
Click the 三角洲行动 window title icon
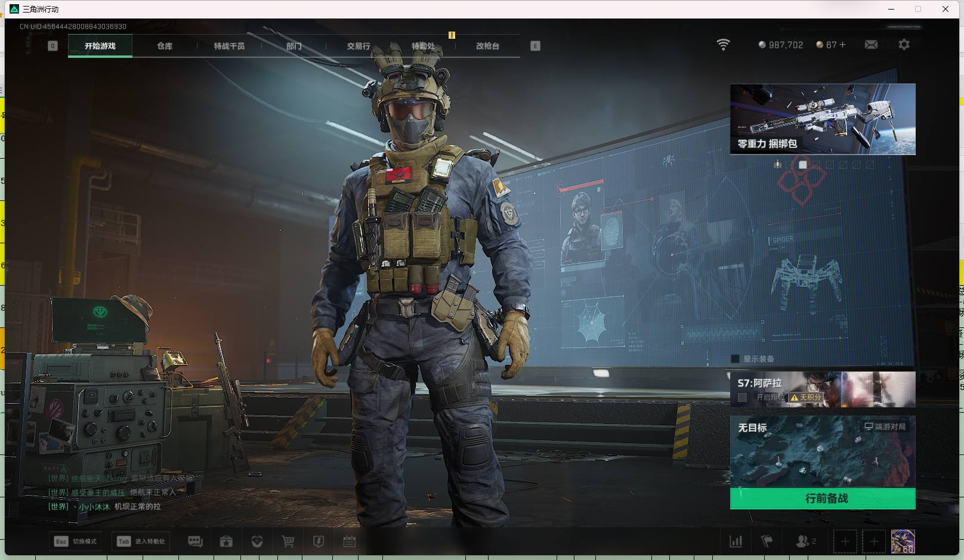coord(14,9)
